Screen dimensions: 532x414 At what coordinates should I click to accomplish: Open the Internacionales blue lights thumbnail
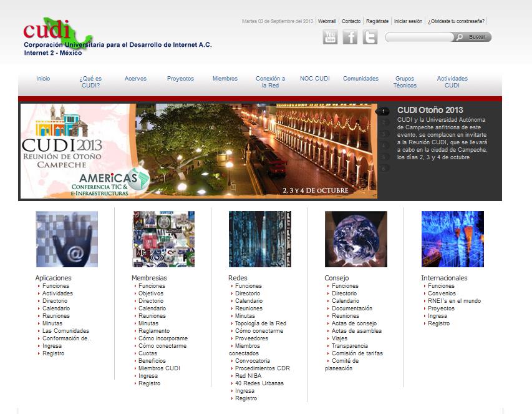[x=453, y=239]
